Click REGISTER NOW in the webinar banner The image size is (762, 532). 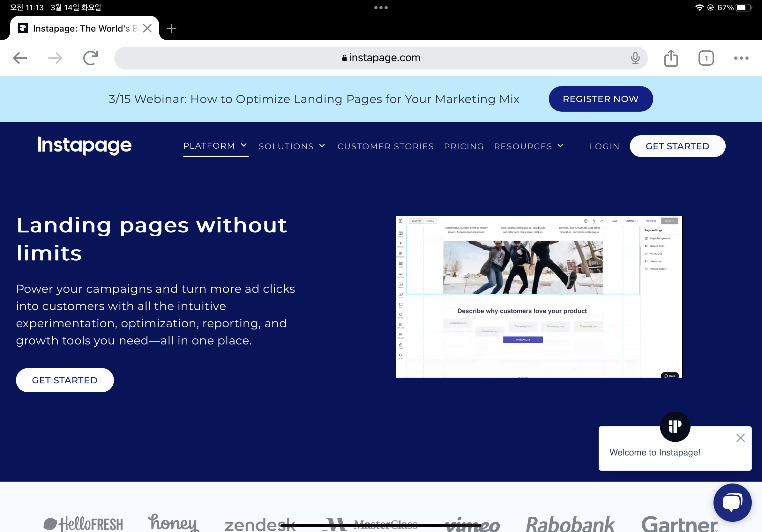(x=600, y=99)
